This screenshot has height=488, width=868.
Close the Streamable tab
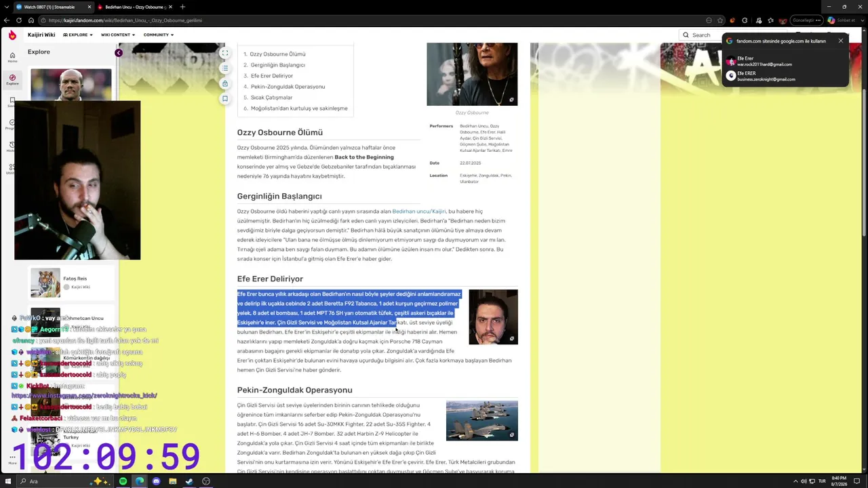(89, 7)
